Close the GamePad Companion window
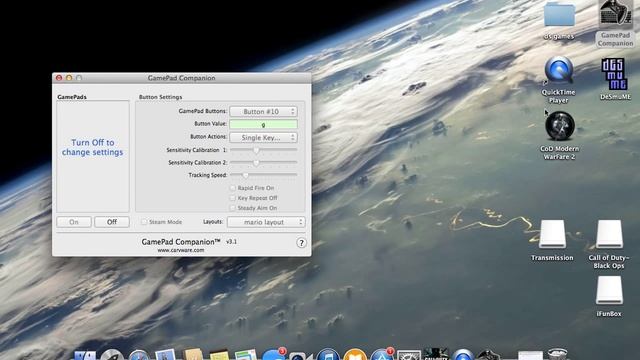 pyautogui.click(x=59, y=78)
